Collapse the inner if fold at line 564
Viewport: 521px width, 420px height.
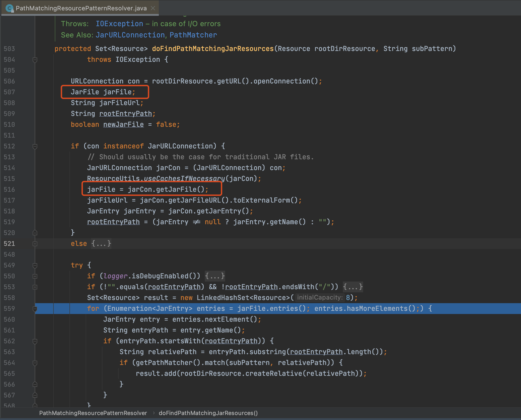coord(35,363)
